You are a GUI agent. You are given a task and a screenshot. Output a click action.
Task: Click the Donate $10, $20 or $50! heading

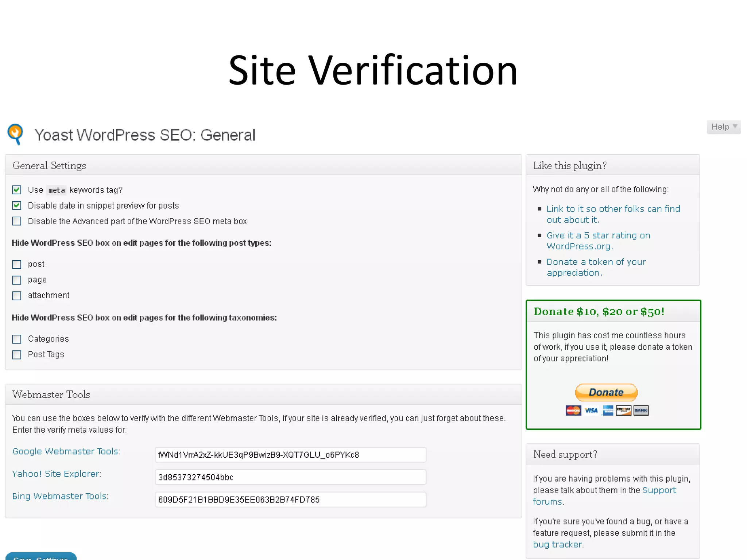coord(599,311)
